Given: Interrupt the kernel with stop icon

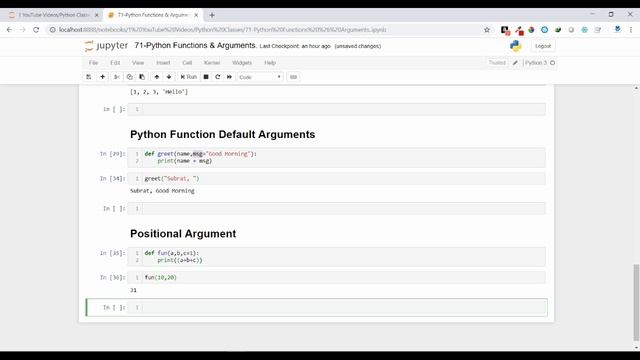Looking at the screenshot, I should pos(206,77).
